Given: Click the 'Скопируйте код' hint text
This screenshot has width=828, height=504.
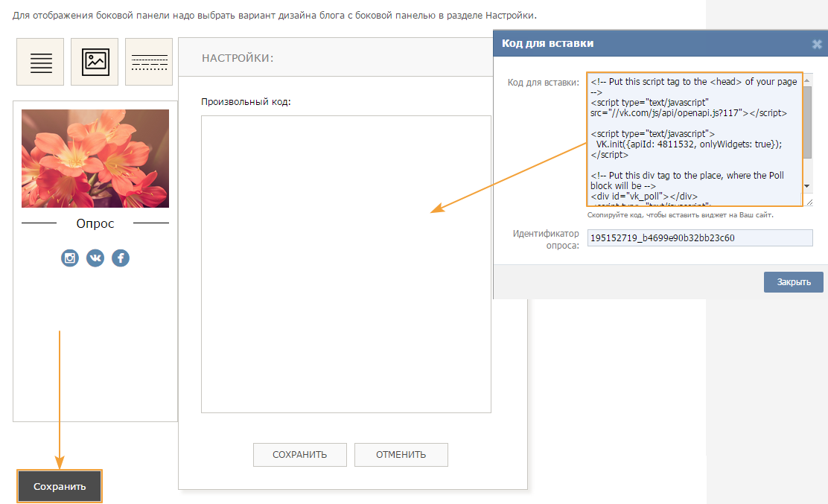Looking at the screenshot, I should [680, 215].
